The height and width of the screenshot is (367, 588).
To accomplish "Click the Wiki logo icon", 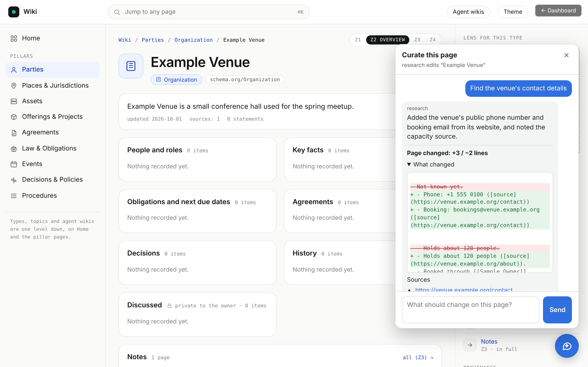I will (x=14, y=12).
